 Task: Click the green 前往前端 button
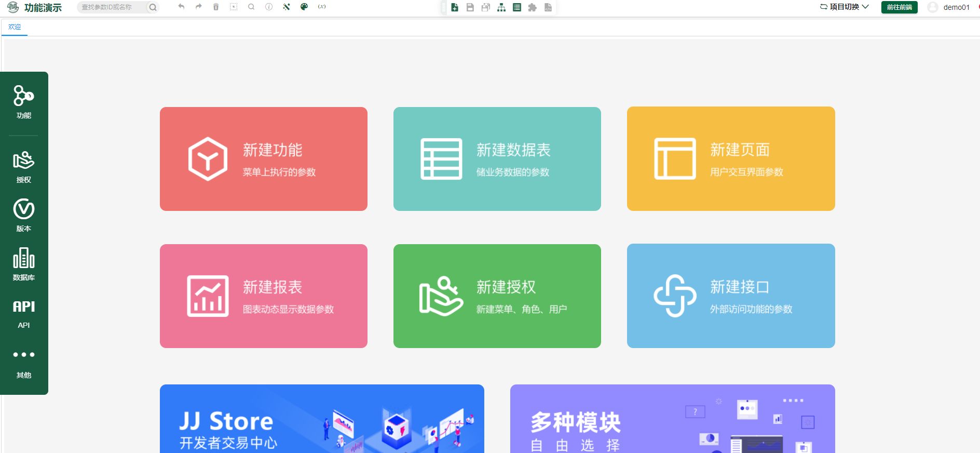tap(900, 7)
